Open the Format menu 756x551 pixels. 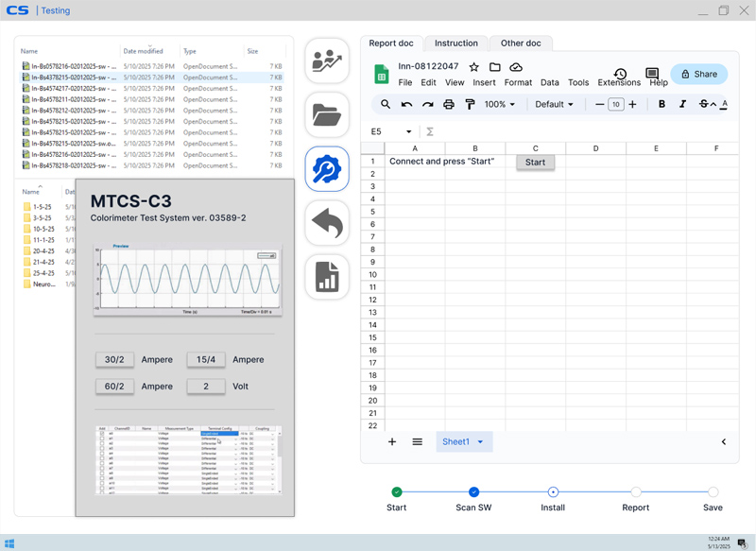click(518, 82)
